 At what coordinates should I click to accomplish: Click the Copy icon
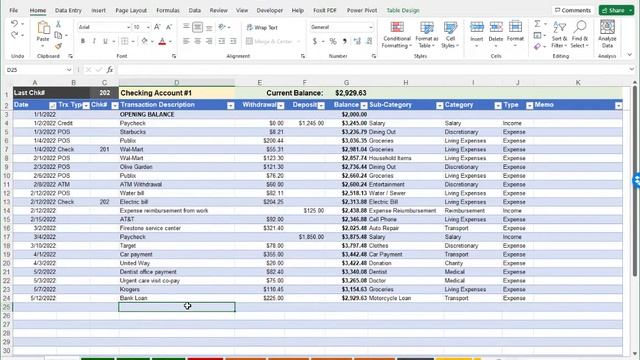pos(58,36)
